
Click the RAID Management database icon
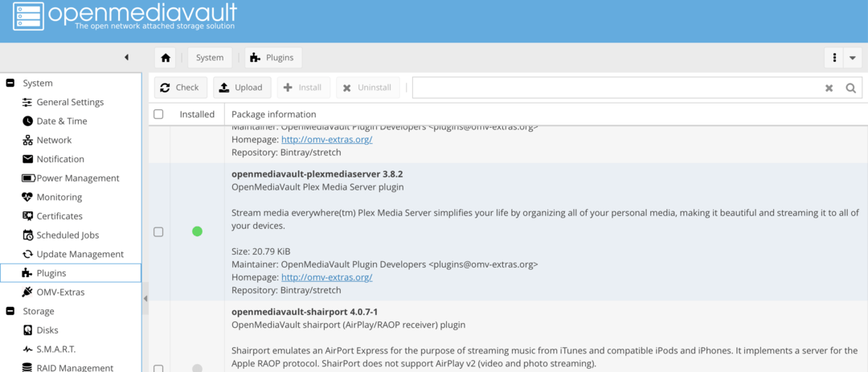click(27, 367)
